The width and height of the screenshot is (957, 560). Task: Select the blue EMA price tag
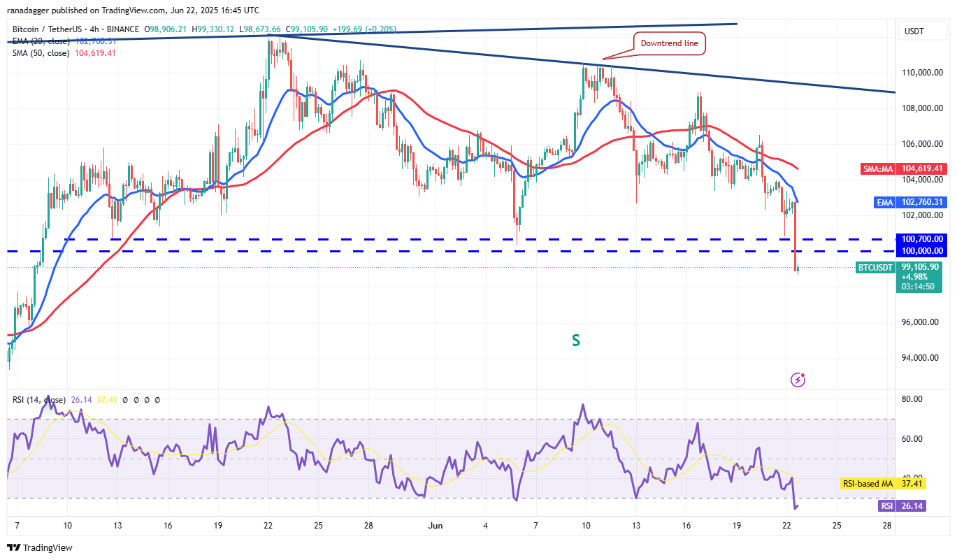(x=900, y=202)
